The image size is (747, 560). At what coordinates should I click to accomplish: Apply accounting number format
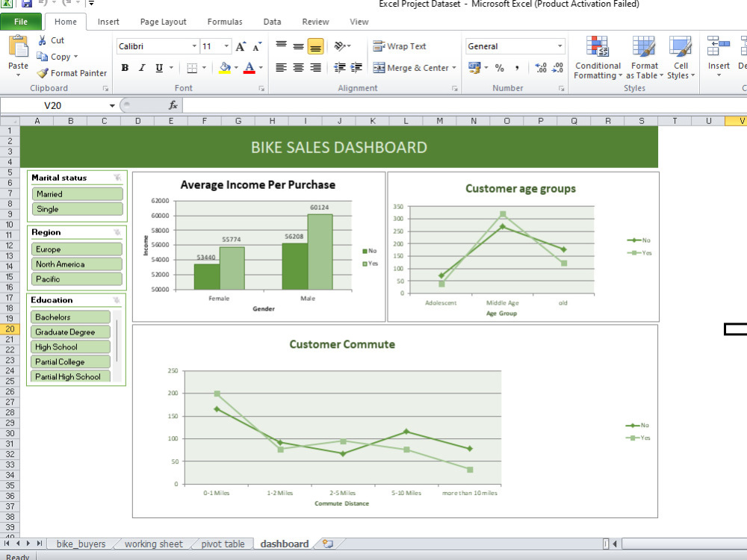click(x=474, y=68)
